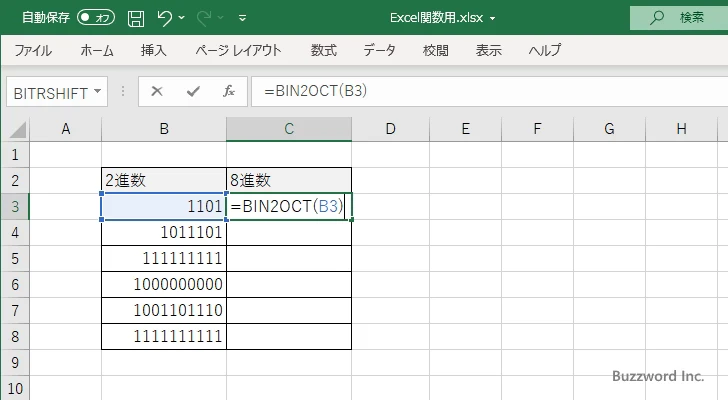The width and height of the screenshot is (728, 400).
Task: Click the Select All corner triangle
Action: pos(15,129)
